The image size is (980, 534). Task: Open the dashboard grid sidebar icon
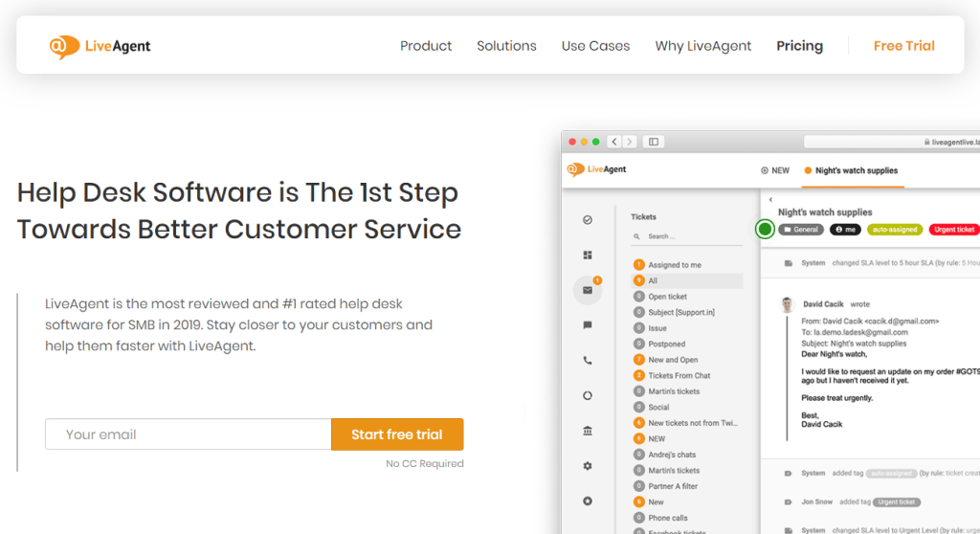click(x=588, y=256)
